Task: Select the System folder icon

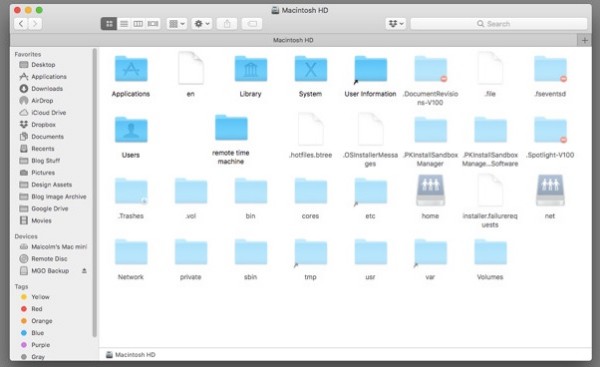Action: [310, 69]
